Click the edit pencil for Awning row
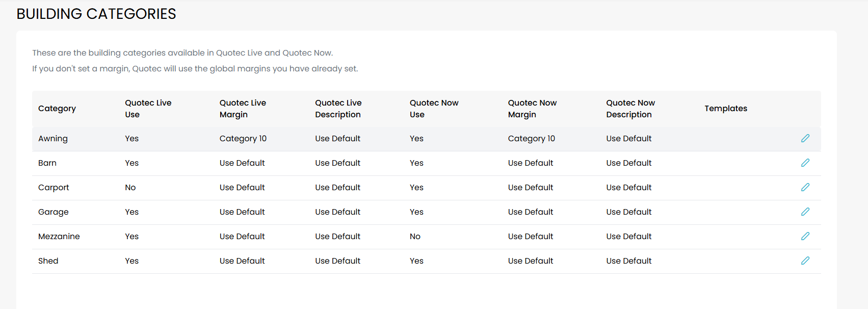This screenshot has width=868, height=309. tap(805, 138)
